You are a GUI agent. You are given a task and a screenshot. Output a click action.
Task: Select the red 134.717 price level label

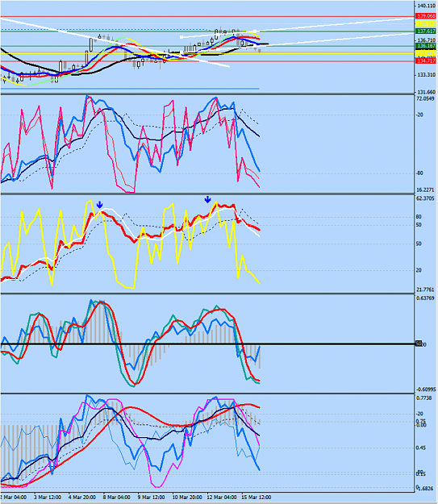coord(425,60)
